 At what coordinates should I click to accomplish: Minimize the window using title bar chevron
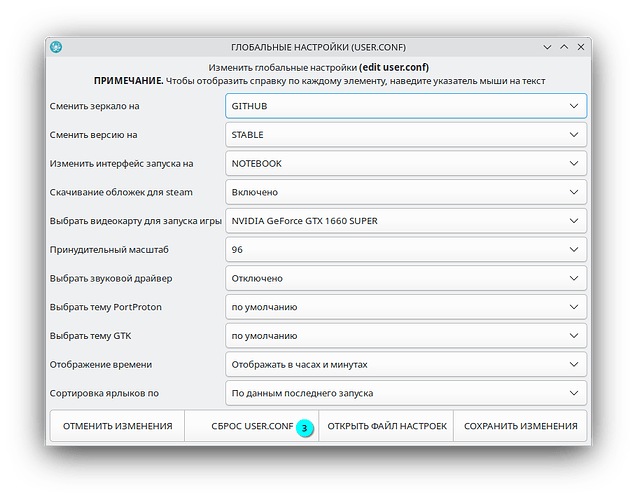(546, 47)
